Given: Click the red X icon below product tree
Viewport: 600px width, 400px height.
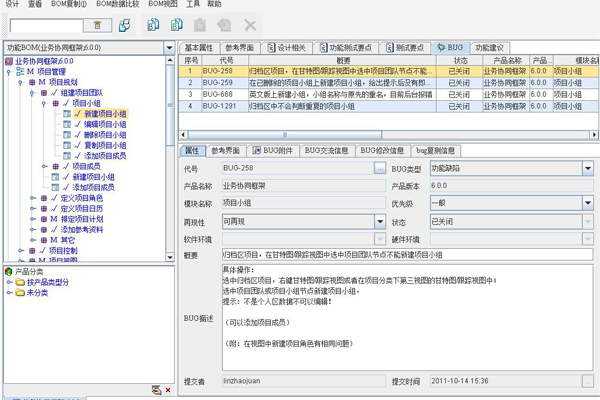Looking at the screenshot, I should (x=168, y=390).
